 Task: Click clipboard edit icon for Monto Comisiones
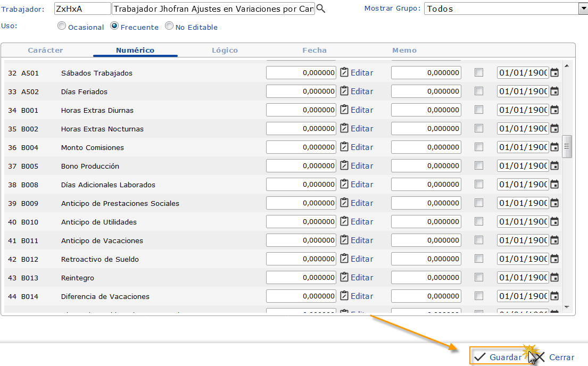click(x=344, y=147)
